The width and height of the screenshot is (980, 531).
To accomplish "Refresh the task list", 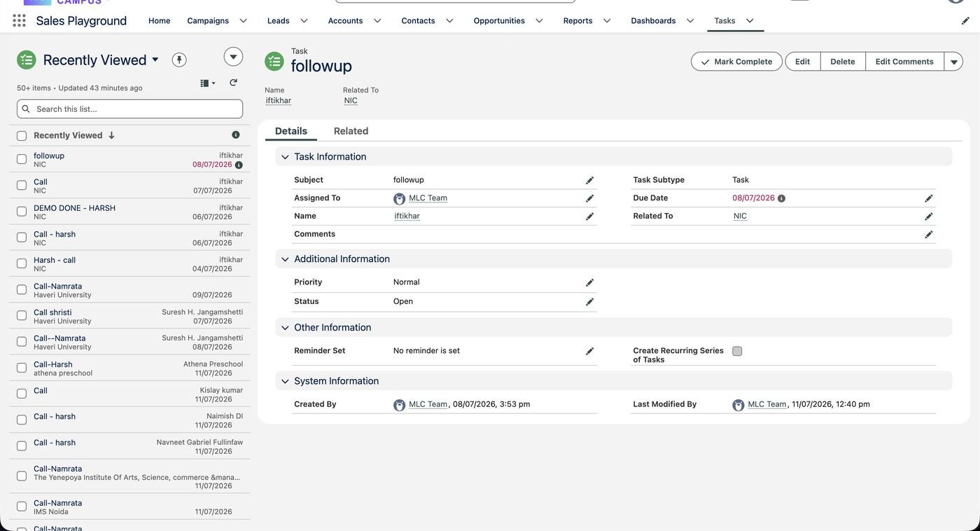I will click(x=233, y=83).
